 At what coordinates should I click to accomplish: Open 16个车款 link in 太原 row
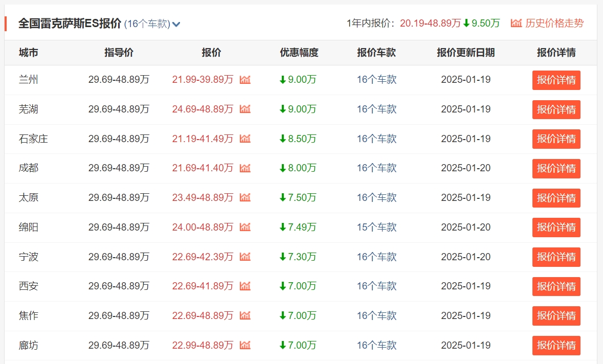tap(376, 197)
